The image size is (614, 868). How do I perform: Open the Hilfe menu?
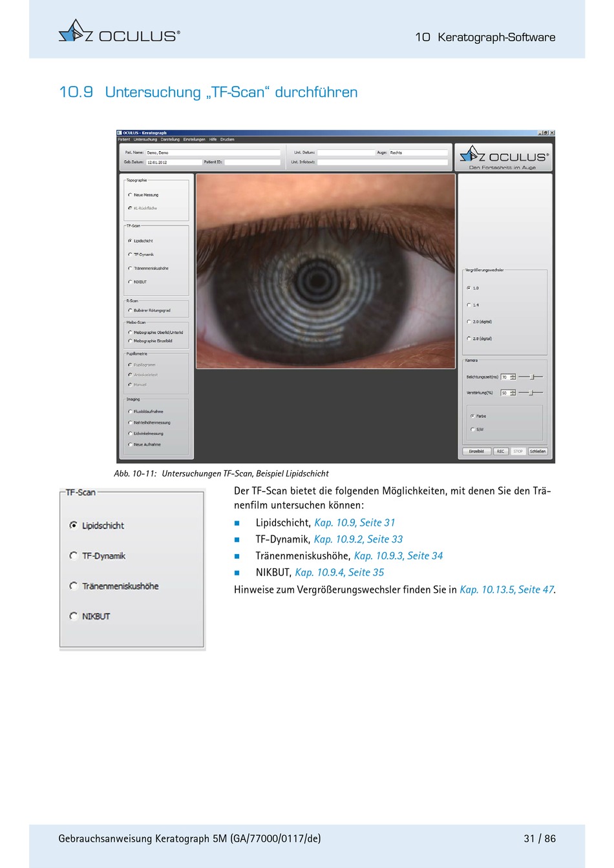(x=213, y=139)
